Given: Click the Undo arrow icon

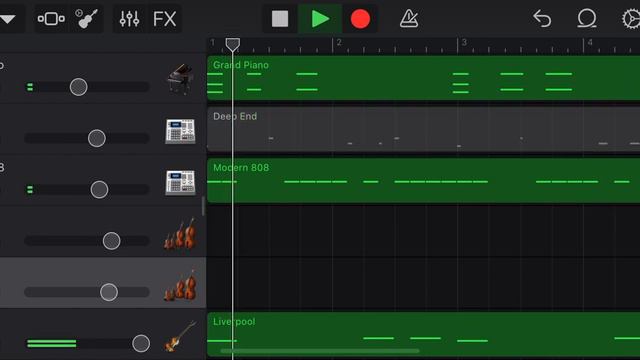Looking at the screenshot, I should pos(542,19).
